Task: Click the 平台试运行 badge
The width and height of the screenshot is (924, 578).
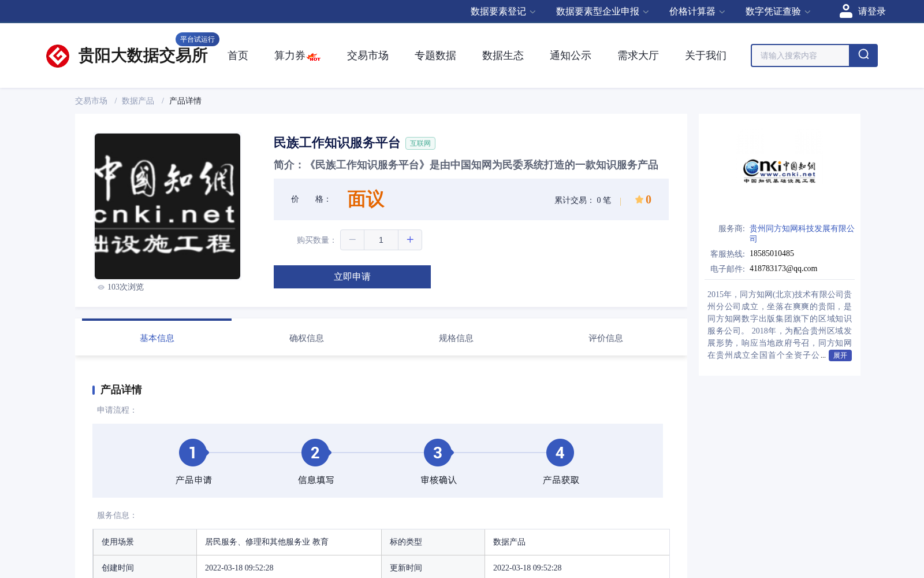Action: [198, 39]
